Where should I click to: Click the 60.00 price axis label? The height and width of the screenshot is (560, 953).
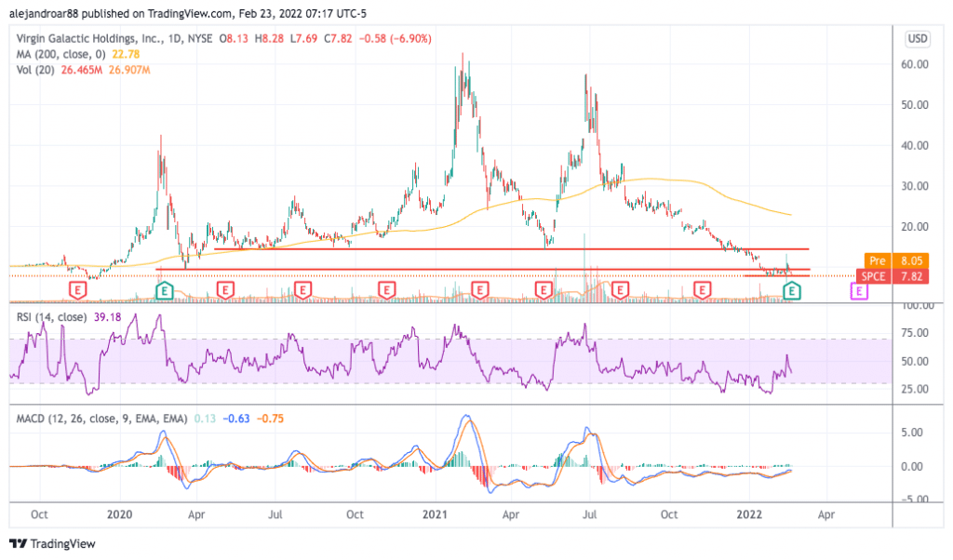(x=915, y=64)
